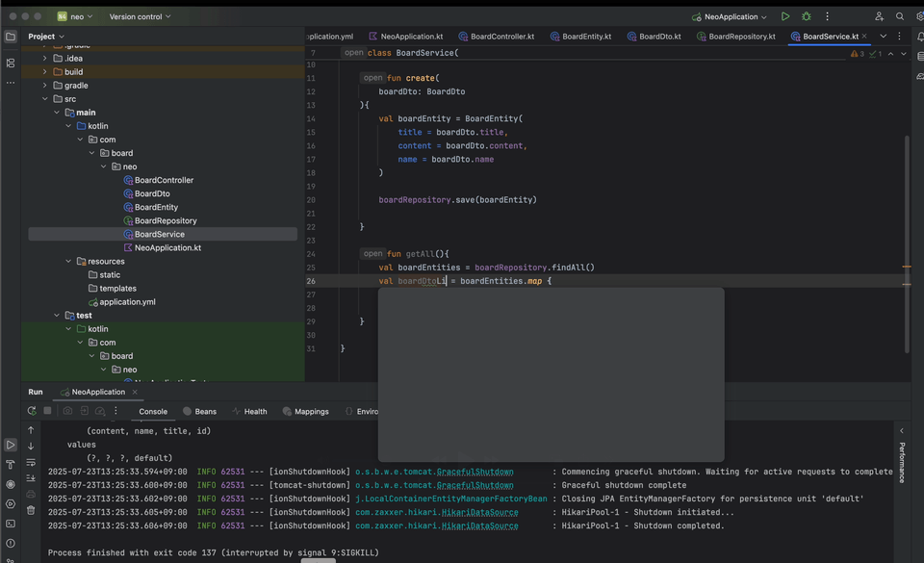Open more run actions next to Debug
This screenshot has height=563, width=924.
pyautogui.click(x=827, y=16)
